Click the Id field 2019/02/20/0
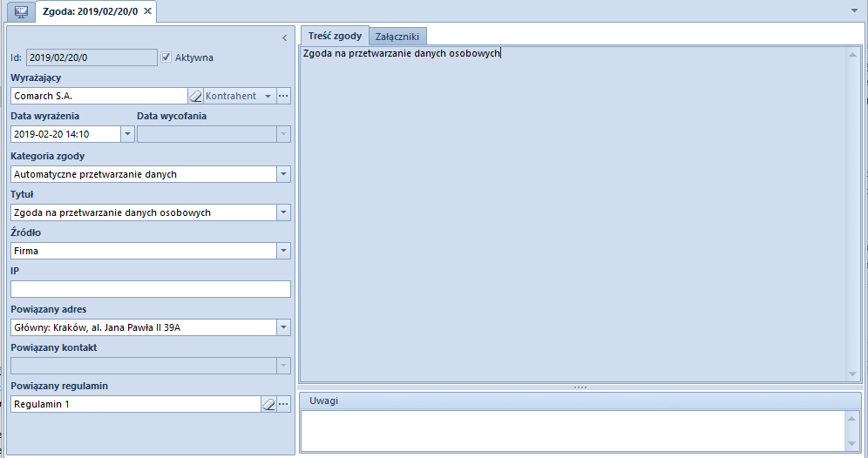868x458 pixels. 92,57
